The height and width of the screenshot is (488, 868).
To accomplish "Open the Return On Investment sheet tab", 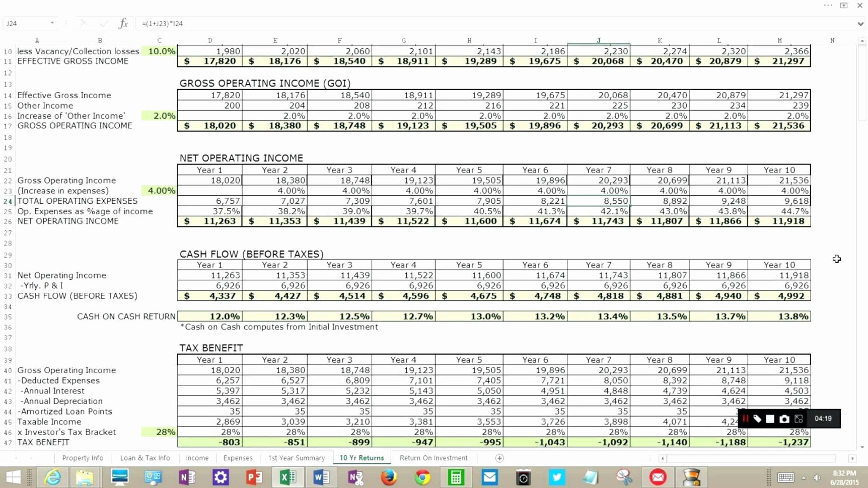I will [433, 458].
